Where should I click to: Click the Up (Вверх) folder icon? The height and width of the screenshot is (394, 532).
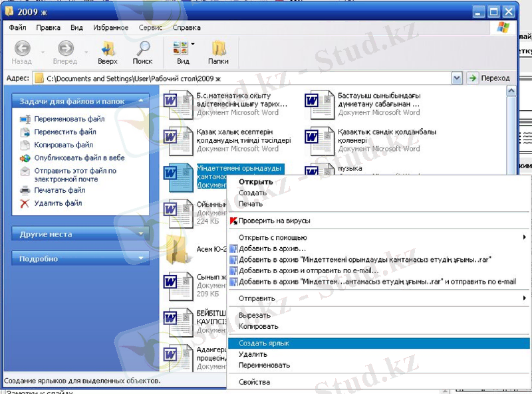(x=107, y=48)
